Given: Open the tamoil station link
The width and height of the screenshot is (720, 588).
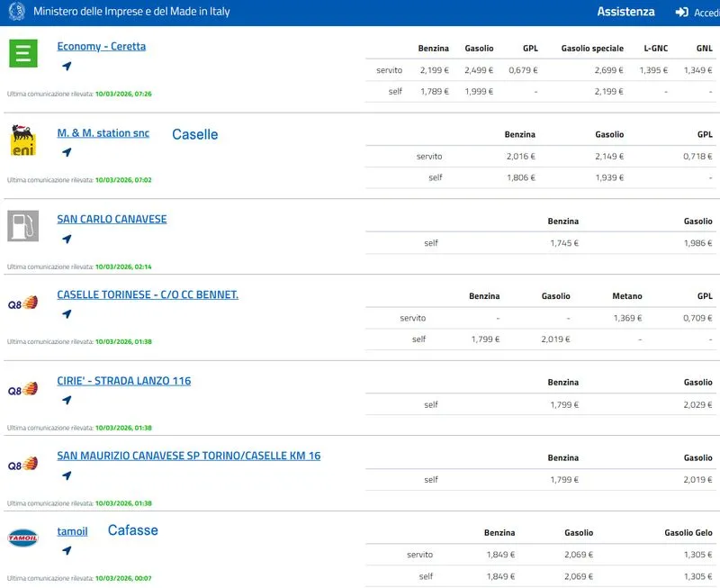Looking at the screenshot, I should pos(72,531).
